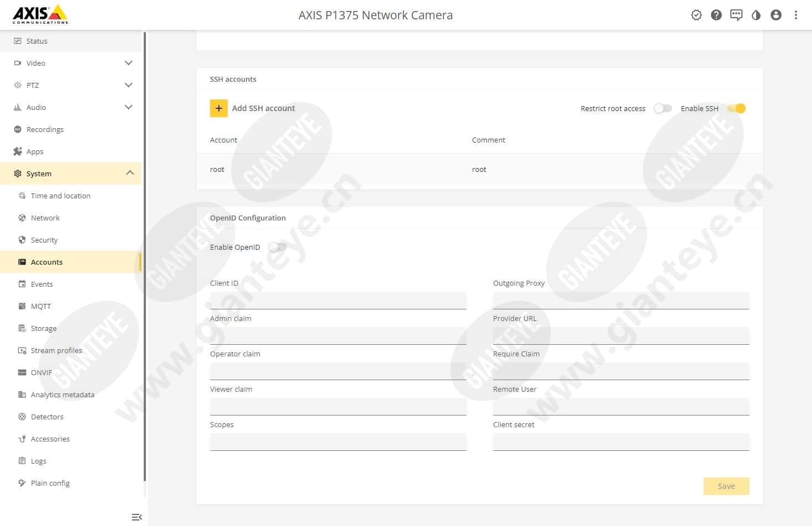812x526 pixels.
Task: Click the Apps puzzle icon
Action: click(x=18, y=151)
